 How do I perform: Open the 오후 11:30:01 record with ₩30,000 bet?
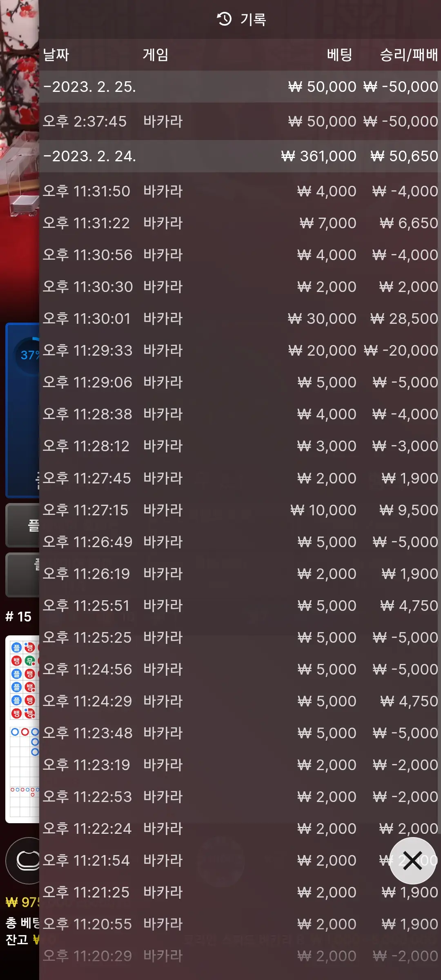click(240, 318)
